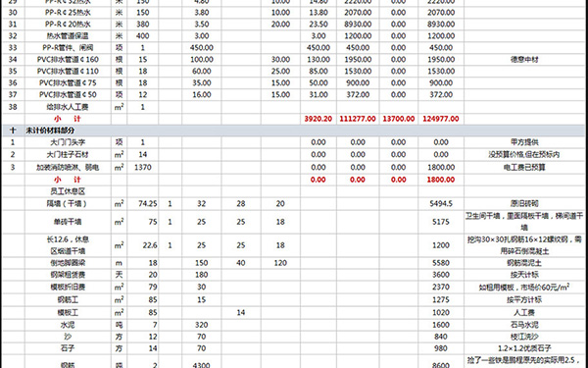Click the total cell showing 5494.5
Image resolution: width=588 pixels, height=368 pixels.
point(441,203)
